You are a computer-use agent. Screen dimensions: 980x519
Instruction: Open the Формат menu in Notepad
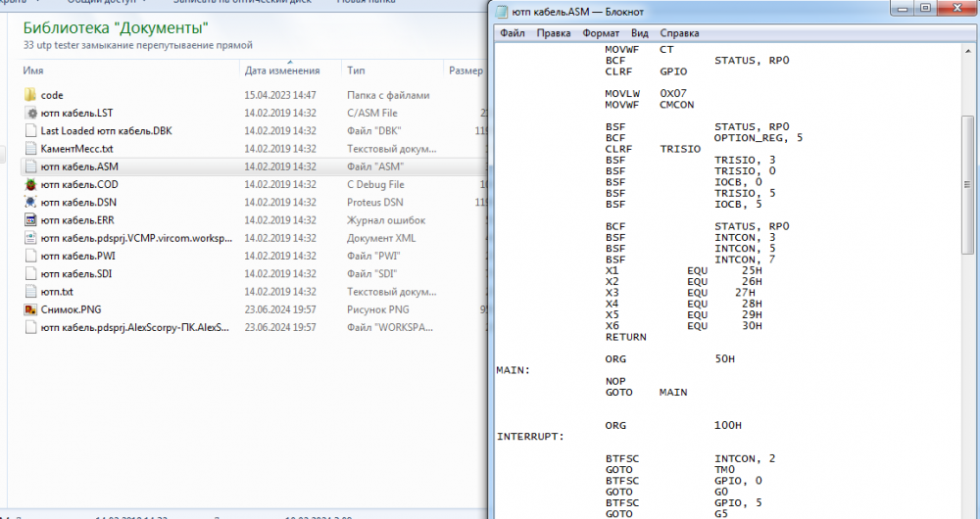tap(601, 33)
